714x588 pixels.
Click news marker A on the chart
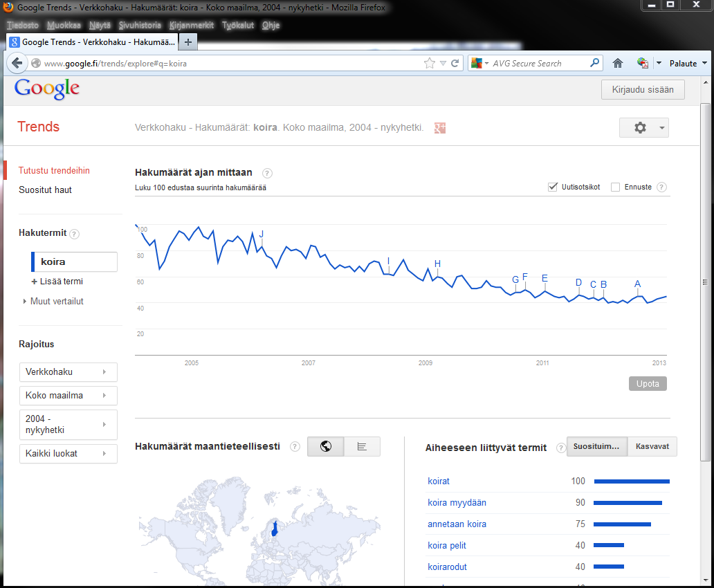point(637,284)
